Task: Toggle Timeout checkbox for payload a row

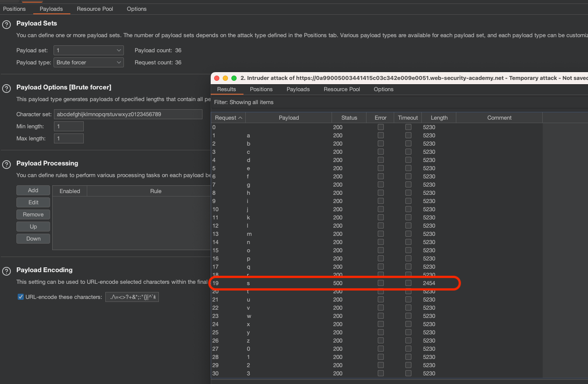Action: pos(408,135)
